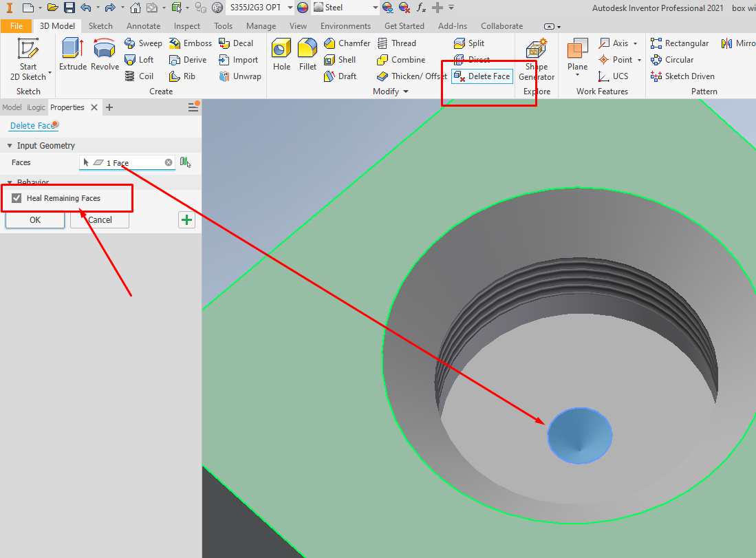Image resolution: width=756 pixels, height=558 pixels.
Task: Click the Delete Face title link
Action: [33, 125]
